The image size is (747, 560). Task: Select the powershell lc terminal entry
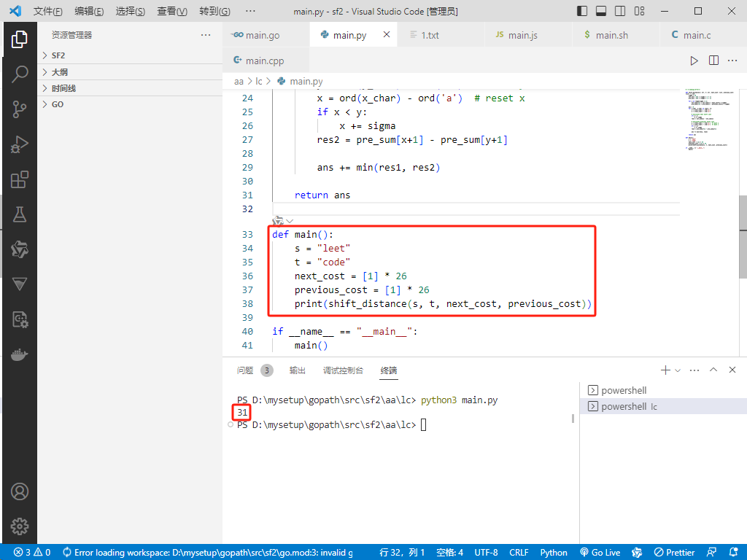[663, 406]
